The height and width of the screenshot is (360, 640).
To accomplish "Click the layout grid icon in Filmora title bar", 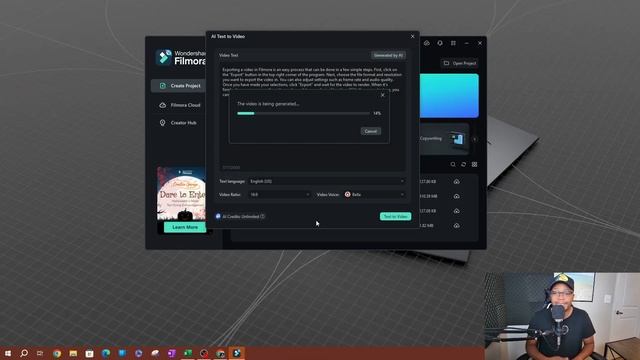I will (x=453, y=43).
